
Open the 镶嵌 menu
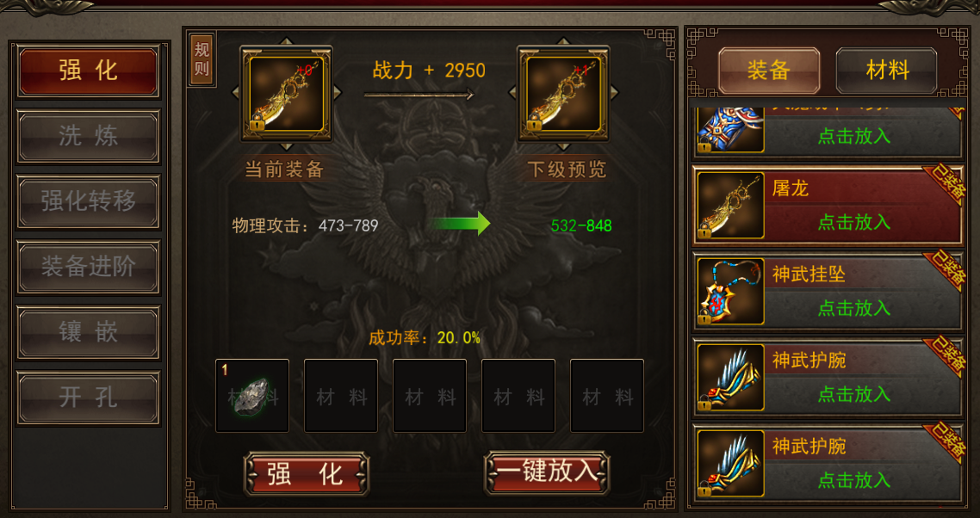coord(88,332)
